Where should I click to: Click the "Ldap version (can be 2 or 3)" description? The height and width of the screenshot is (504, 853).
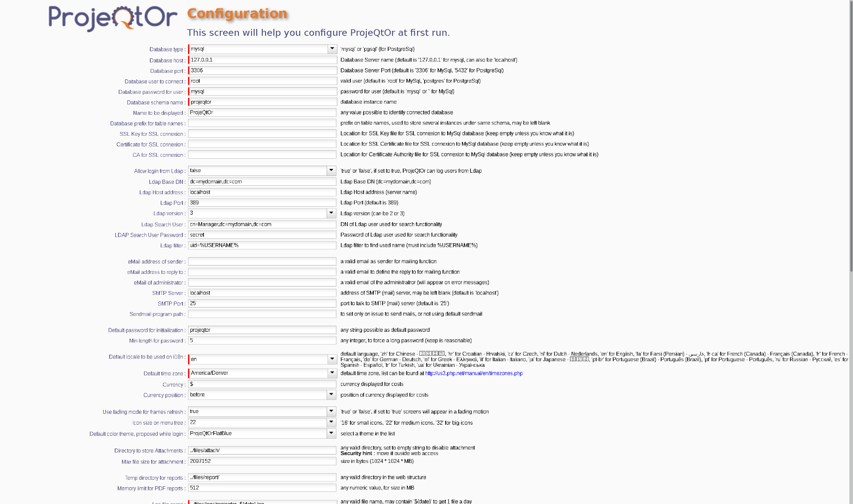tap(372, 213)
